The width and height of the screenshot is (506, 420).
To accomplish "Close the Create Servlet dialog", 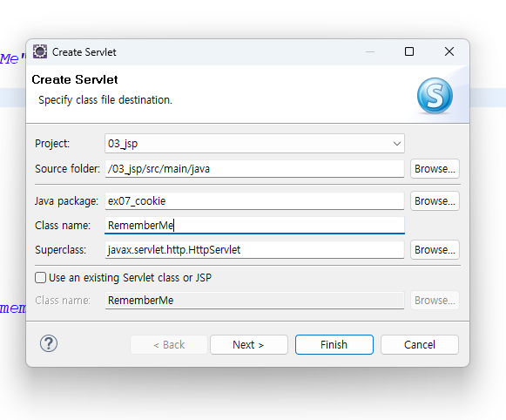I will click(449, 51).
